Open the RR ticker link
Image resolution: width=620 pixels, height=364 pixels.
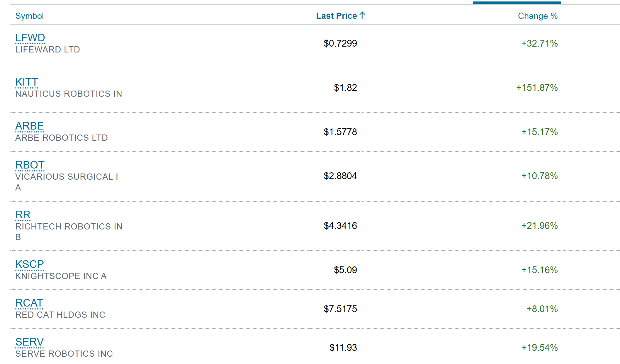coord(23,215)
